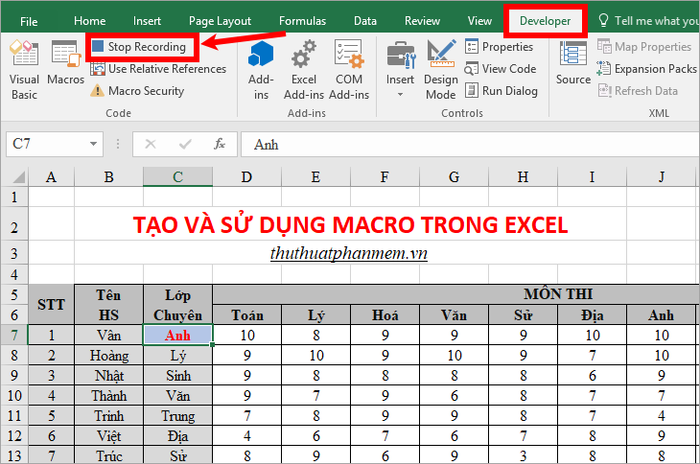Click Map Properties

point(644,46)
